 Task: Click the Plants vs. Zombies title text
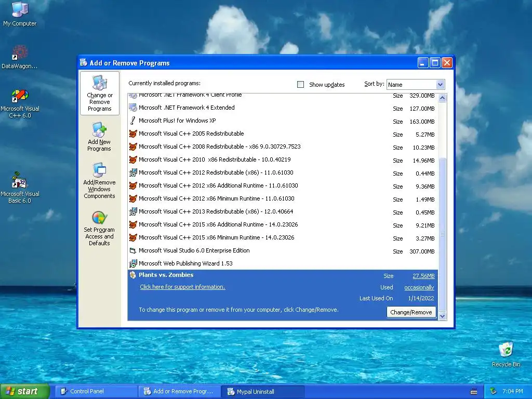(166, 275)
